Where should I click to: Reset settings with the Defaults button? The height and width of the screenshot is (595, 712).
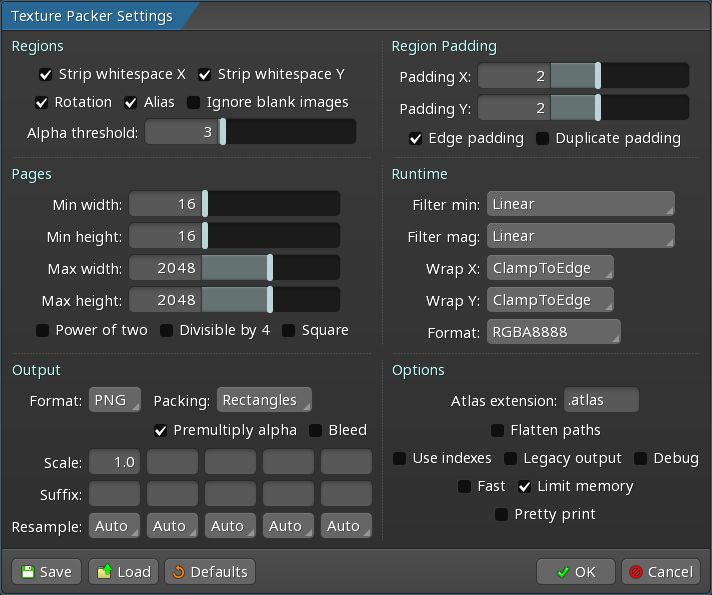tap(209, 572)
